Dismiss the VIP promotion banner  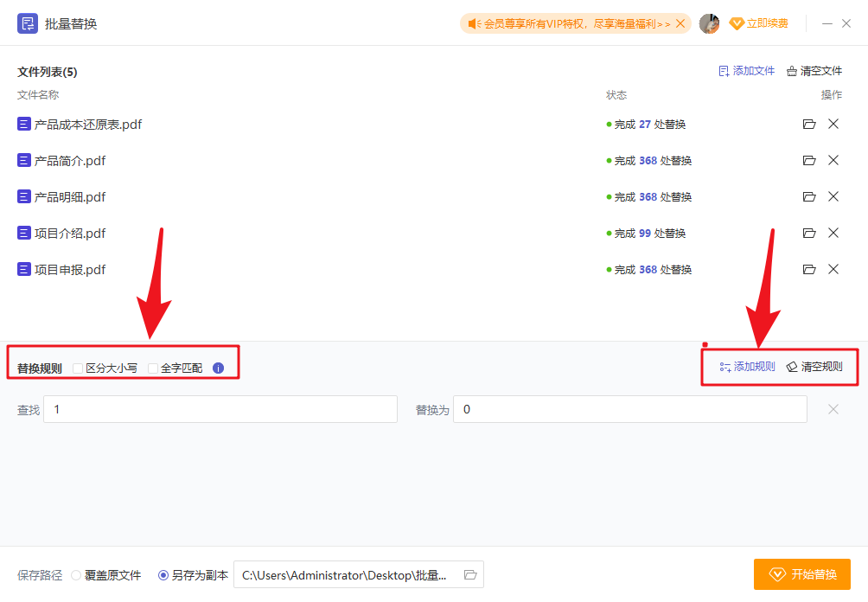pos(679,23)
